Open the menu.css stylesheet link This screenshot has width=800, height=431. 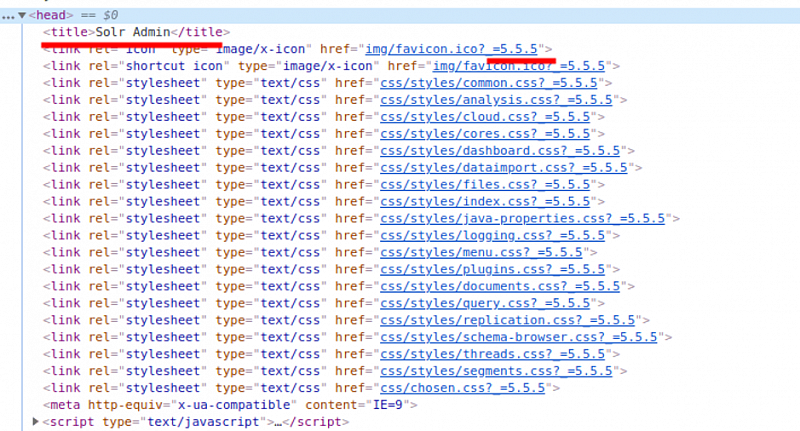(481, 252)
